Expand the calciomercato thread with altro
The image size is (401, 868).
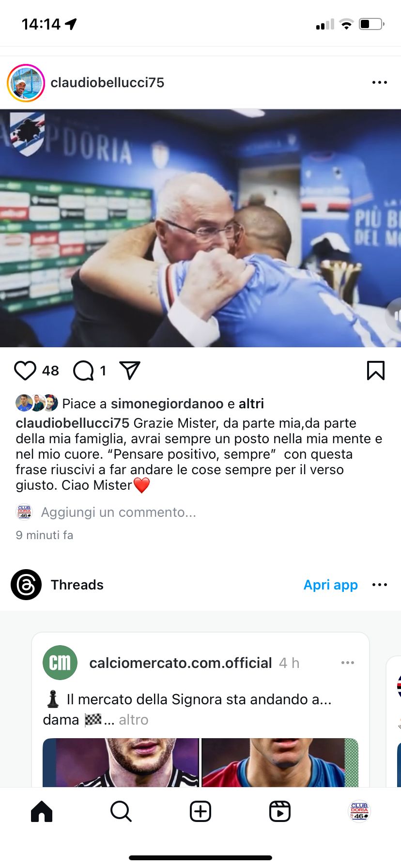[134, 720]
